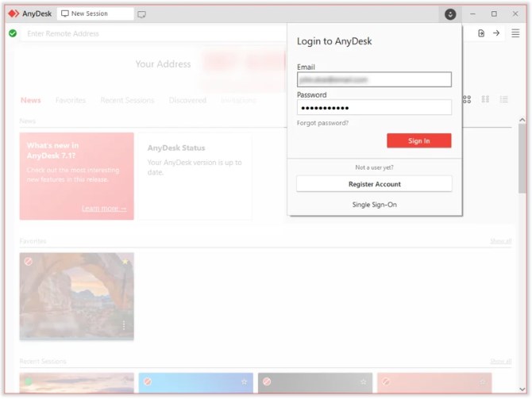Click the Sign In button

click(419, 140)
